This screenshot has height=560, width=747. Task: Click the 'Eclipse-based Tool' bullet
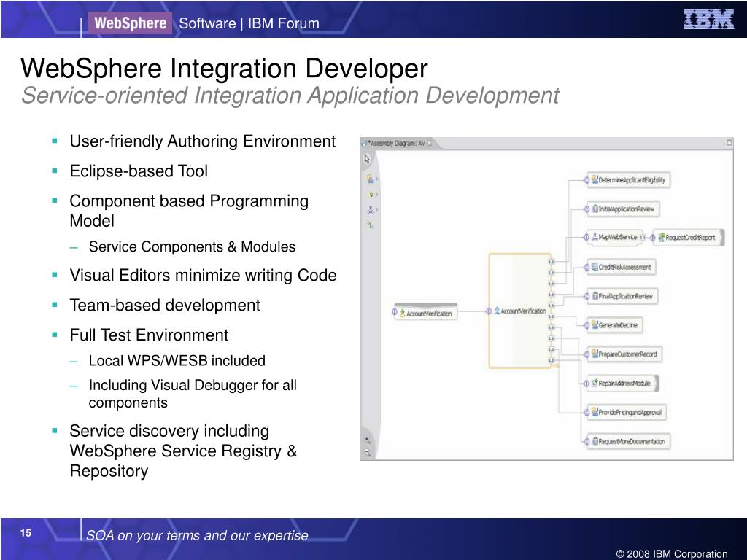(x=139, y=171)
